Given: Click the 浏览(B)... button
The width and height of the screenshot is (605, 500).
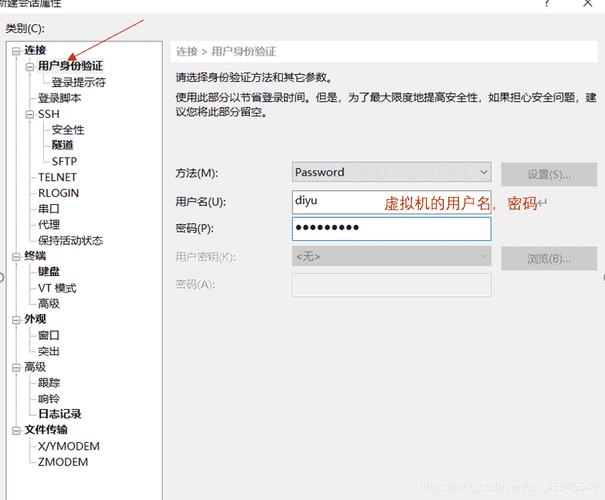Looking at the screenshot, I should pyautogui.click(x=549, y=258).
